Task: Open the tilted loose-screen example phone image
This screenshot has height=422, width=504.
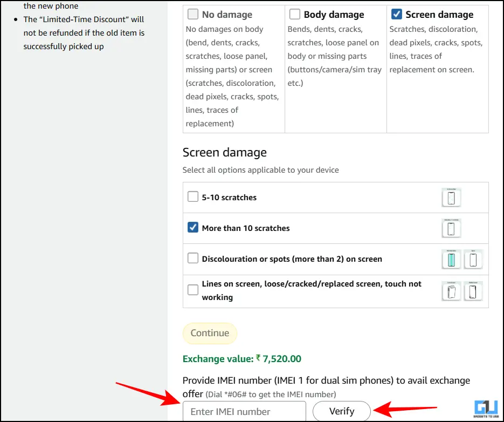Action: pos(451,291)
